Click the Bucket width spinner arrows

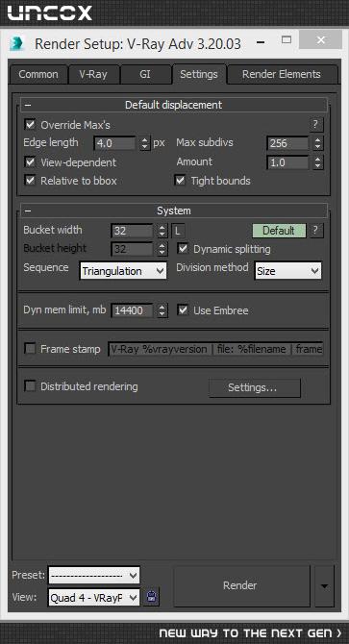162,231
